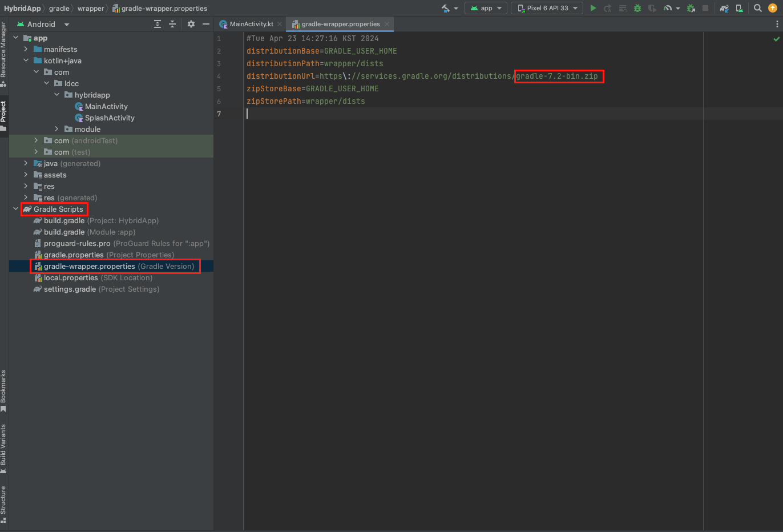Select SplashActivity in the project tree

click(110, 118)
